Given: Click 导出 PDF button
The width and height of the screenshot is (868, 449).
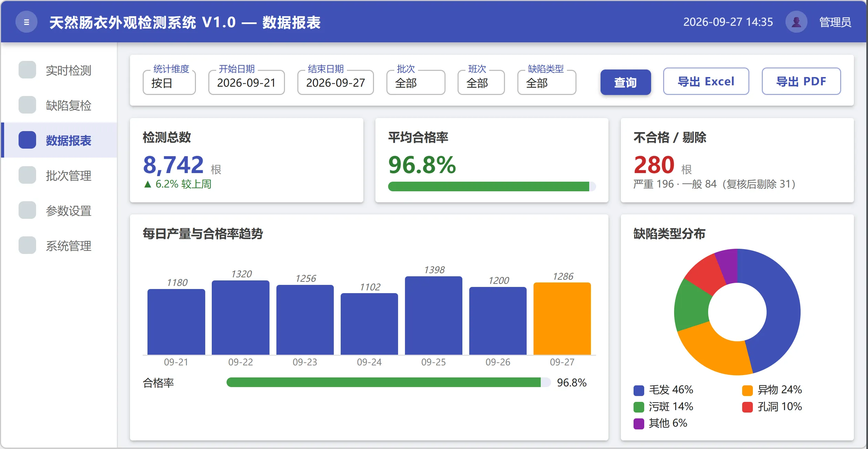Looking at the screenshot, I should (x=801, y=82).
